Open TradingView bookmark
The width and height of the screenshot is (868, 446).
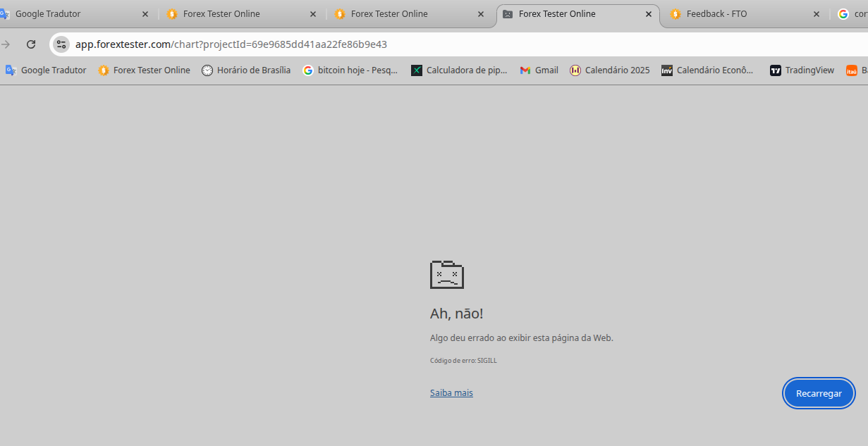tap(802, 70)
